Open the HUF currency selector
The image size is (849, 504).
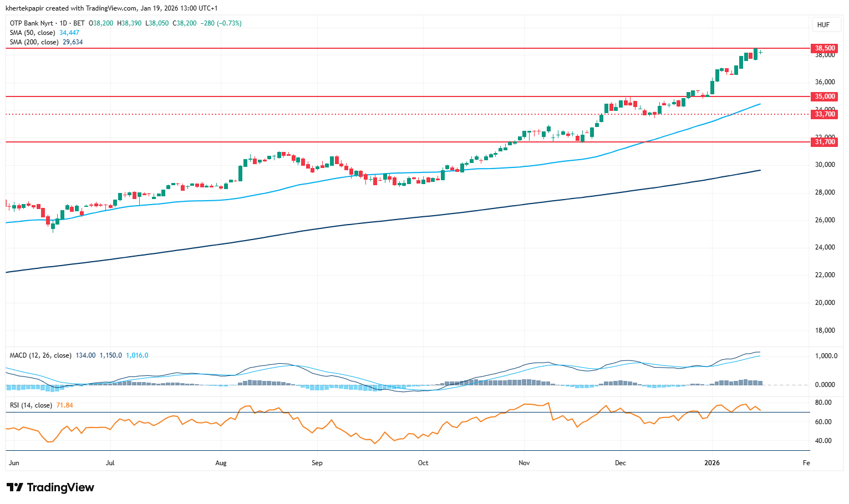click(x=823, y=25)
